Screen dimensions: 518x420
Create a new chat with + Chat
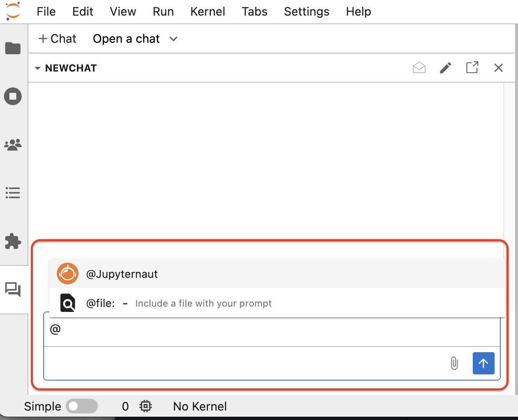[x=58, y=39]
